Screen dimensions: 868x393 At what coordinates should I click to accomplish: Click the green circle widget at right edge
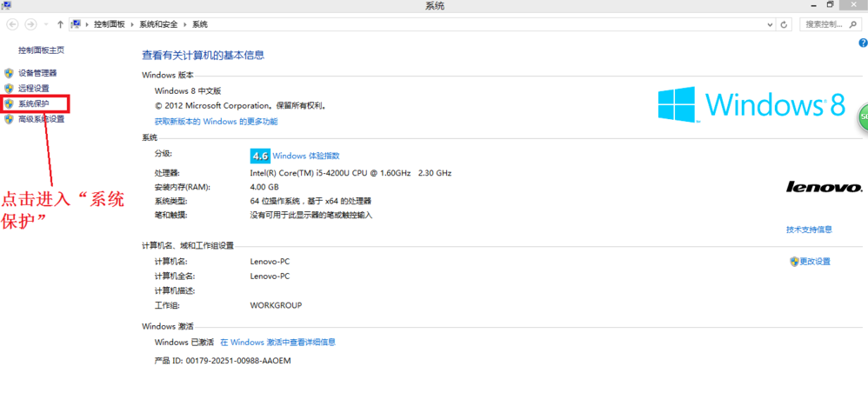click(x=863, y=117)
